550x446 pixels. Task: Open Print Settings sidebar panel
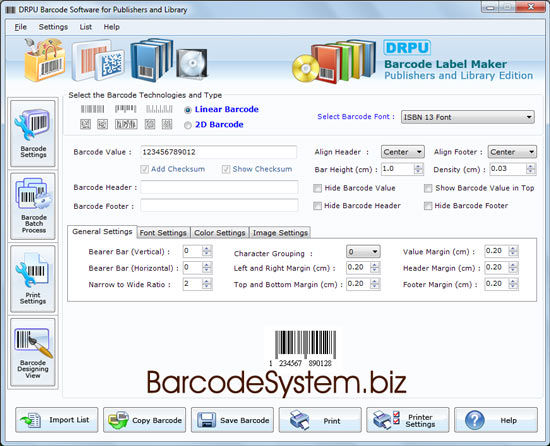(33, 279)
